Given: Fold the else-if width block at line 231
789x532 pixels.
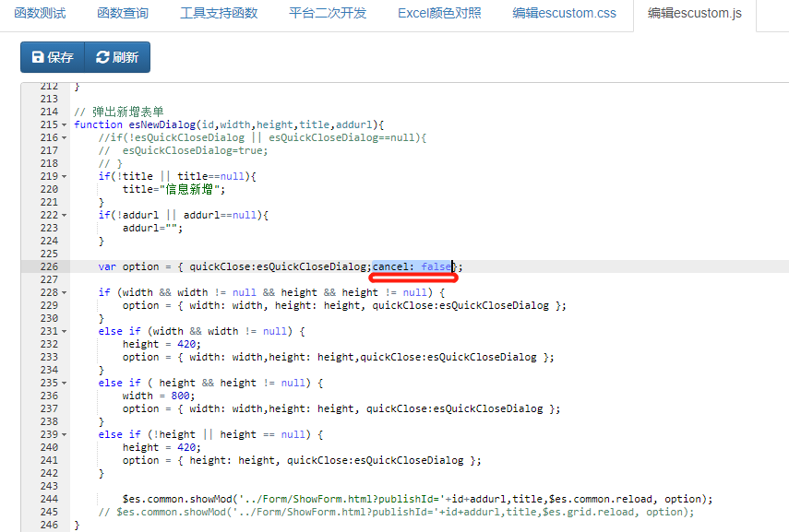Looking at the screenshot, I should tap(64, 331).
